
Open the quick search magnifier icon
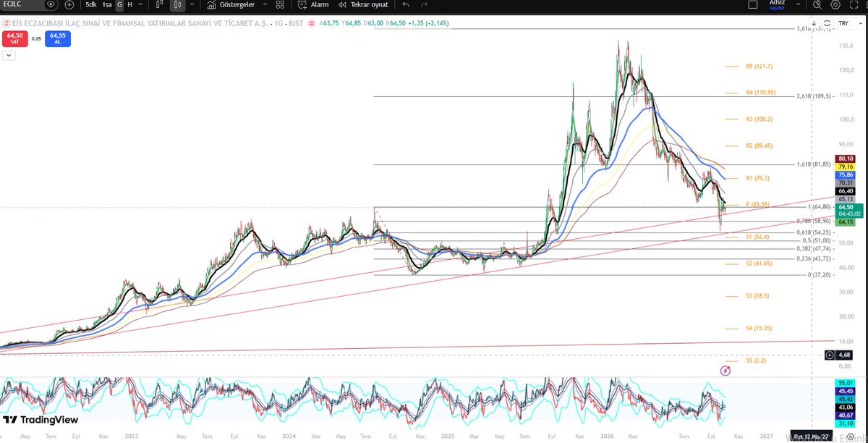817,4
